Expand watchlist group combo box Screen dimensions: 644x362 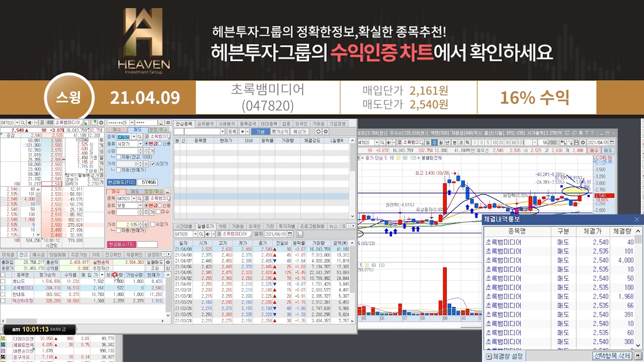[222, 132]
